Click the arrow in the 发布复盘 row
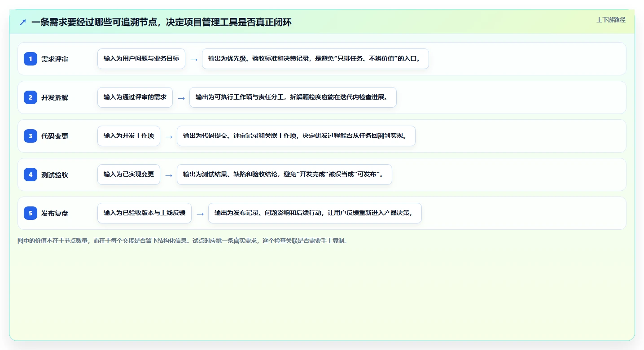The width and height of the screenshot is (644, 350). coord(200,214)
